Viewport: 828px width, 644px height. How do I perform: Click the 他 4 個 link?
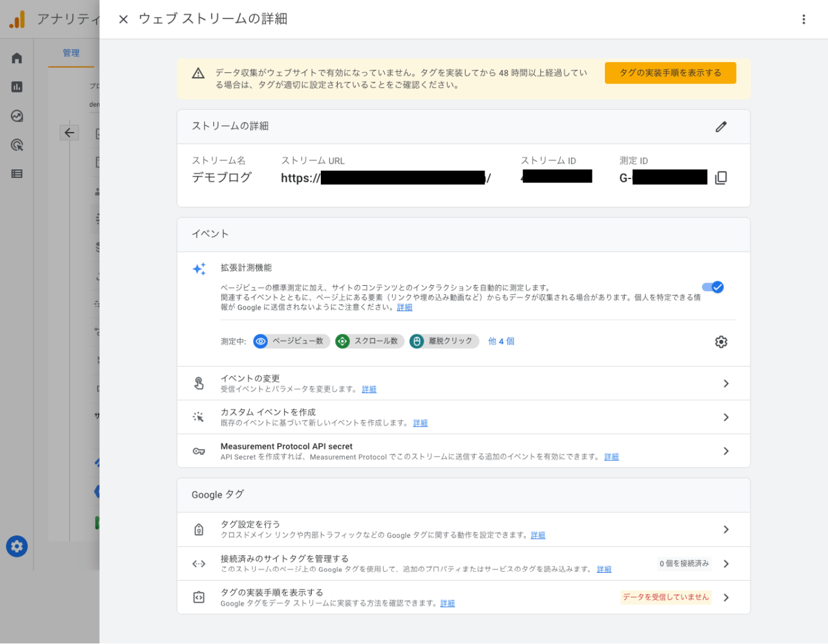(x=501, y=341)
